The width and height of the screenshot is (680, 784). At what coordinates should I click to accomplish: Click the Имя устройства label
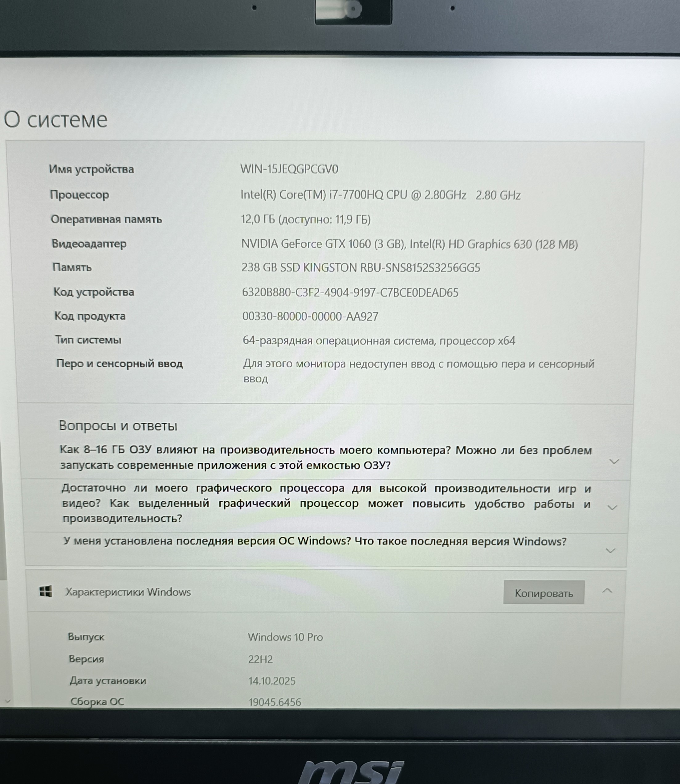coord(92,169)
